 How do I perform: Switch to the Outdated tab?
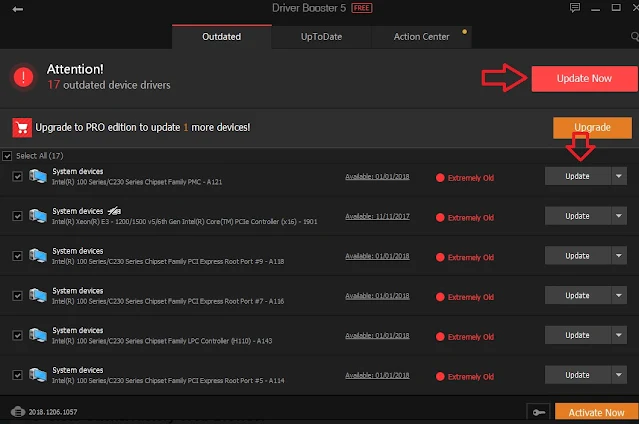[222, 37]
